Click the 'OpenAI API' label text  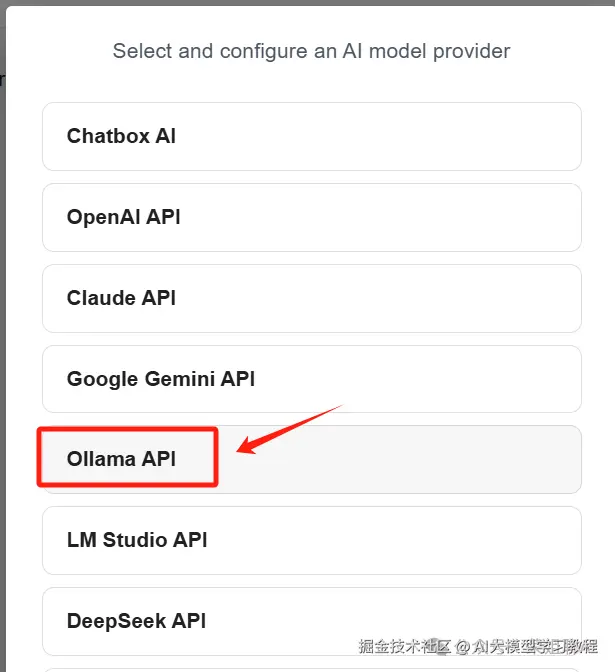click(x=124, y=217)
